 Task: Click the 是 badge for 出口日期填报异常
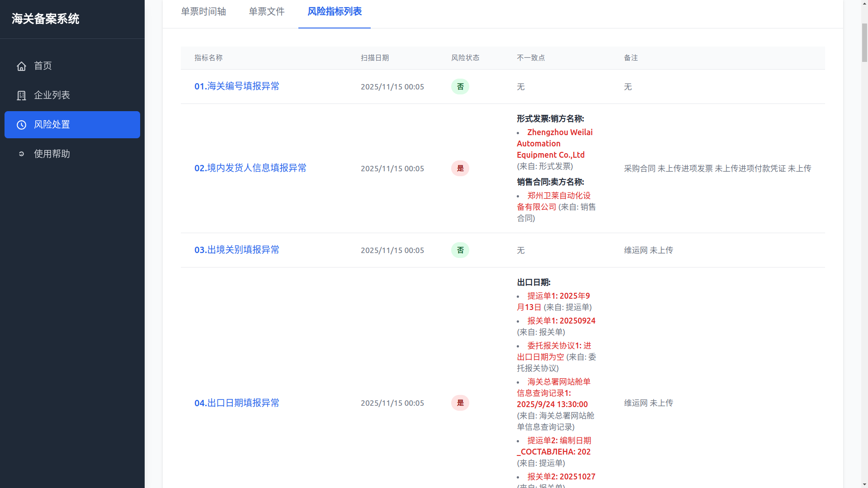460,403
